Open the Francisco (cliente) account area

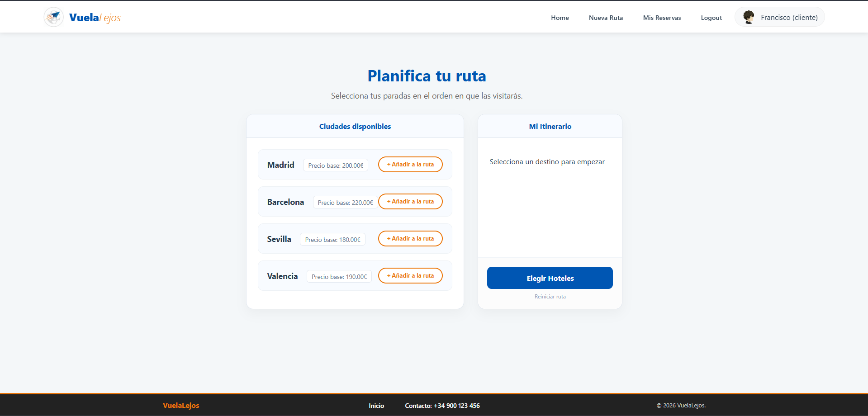point(789,17)
